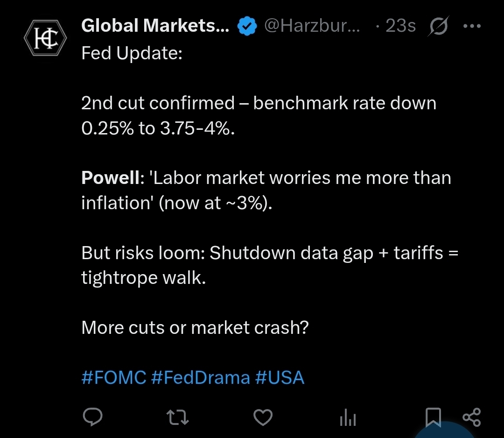Screen dimensions: 504x438
Task: Open the Global Markets account name
Action: [x=155, y=26]
